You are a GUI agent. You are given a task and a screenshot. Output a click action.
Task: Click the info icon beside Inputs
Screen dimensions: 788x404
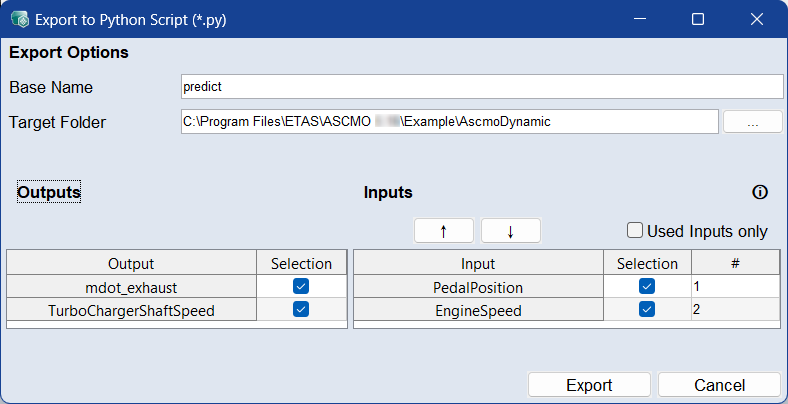759,192
